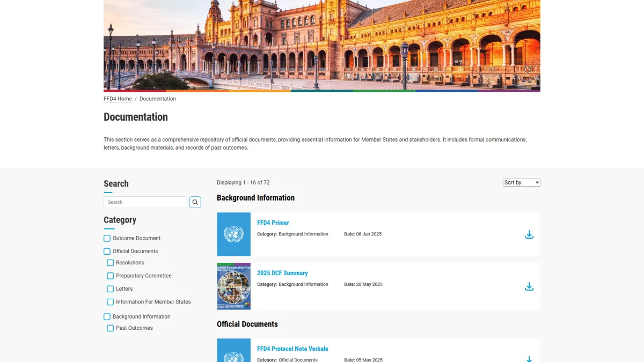Open the 2025 DCF Summary thumbnail

(x=233, y=286)
